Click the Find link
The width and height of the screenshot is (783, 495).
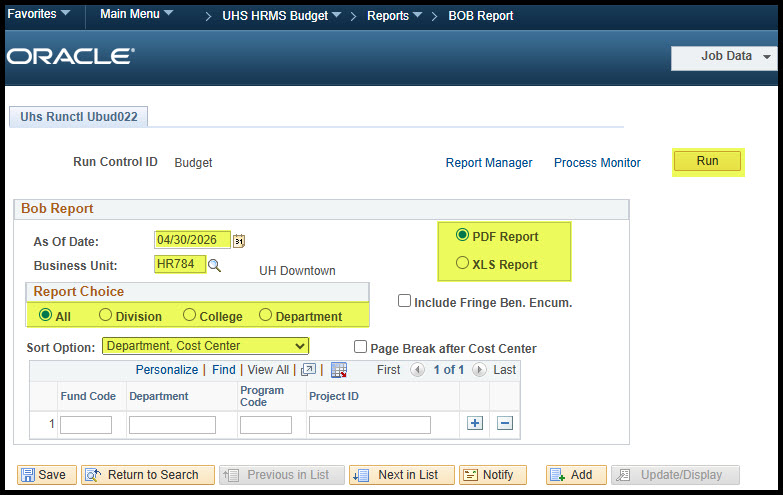click(223, 370)
